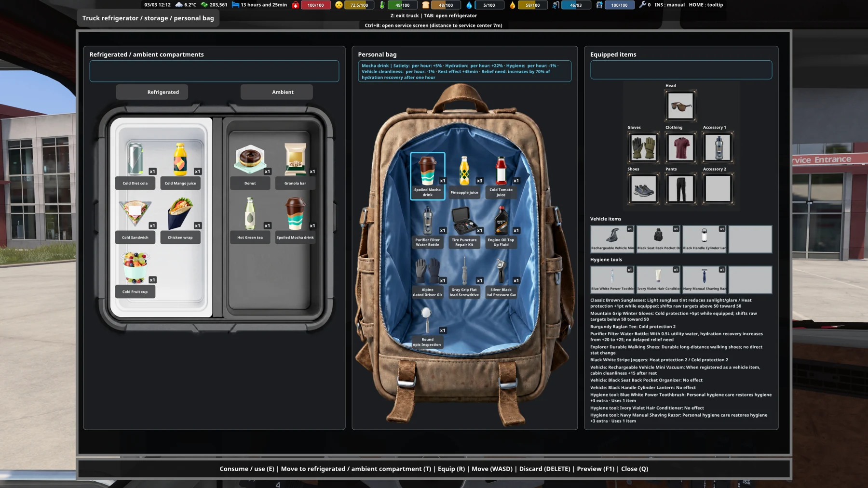Select the Pineapple juice in the bag

tap(464, 176)
